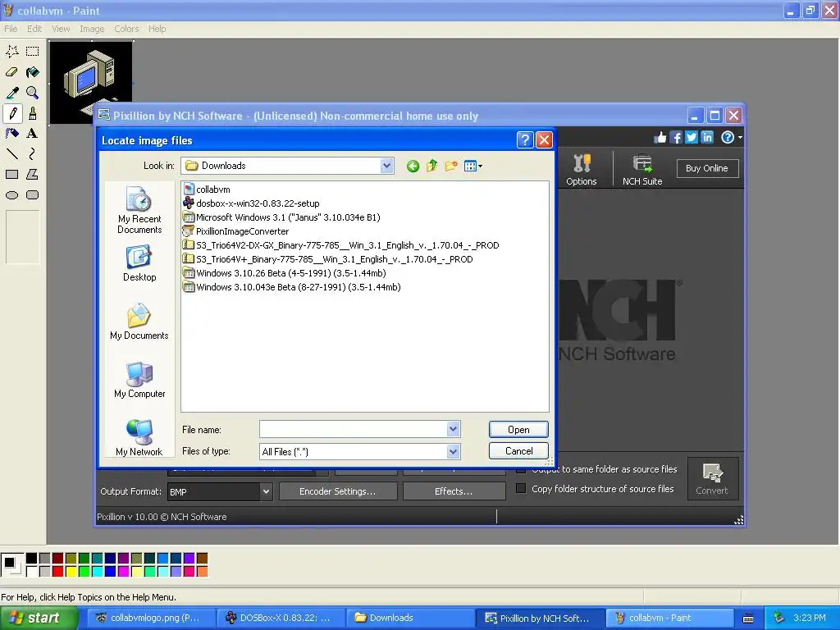Click into the File name text field
This screenshot has height=630, width=840.
(x=353, y=429)
